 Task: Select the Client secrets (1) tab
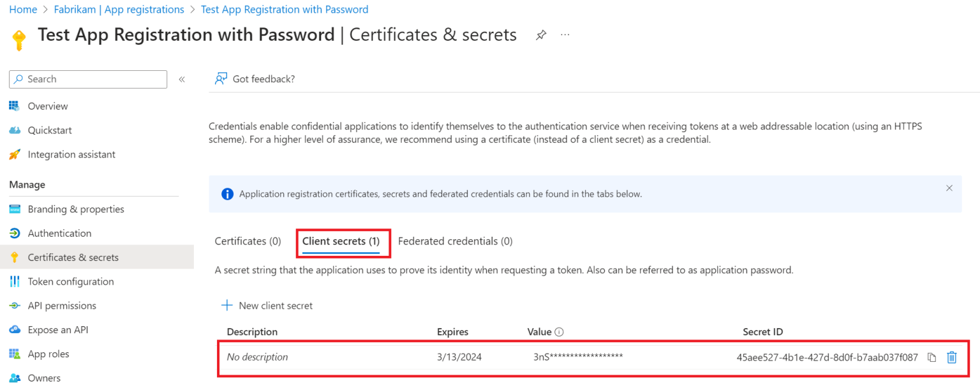(341, 241)
